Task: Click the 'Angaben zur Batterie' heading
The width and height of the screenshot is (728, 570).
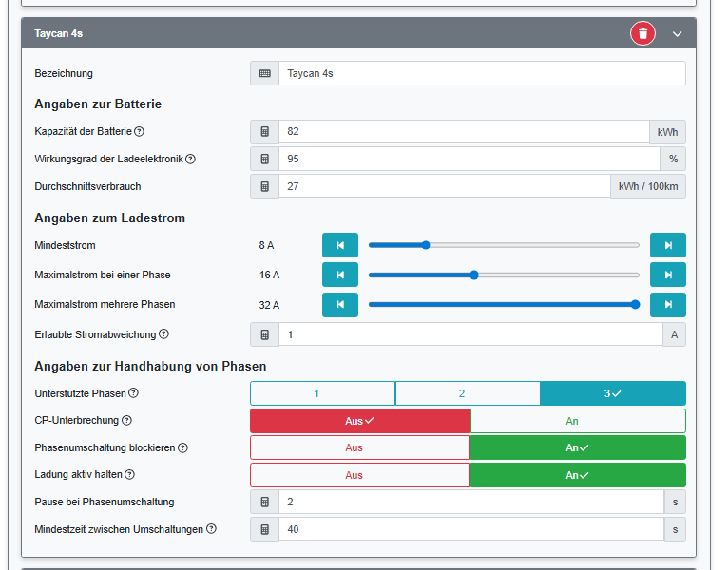Action: (98, 104)
